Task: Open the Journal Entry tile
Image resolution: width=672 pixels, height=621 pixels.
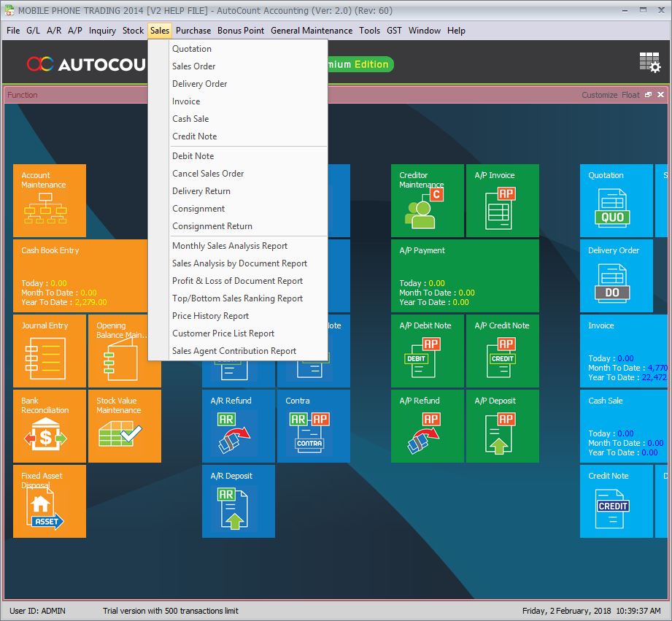Action: click(x=49, y=351)
